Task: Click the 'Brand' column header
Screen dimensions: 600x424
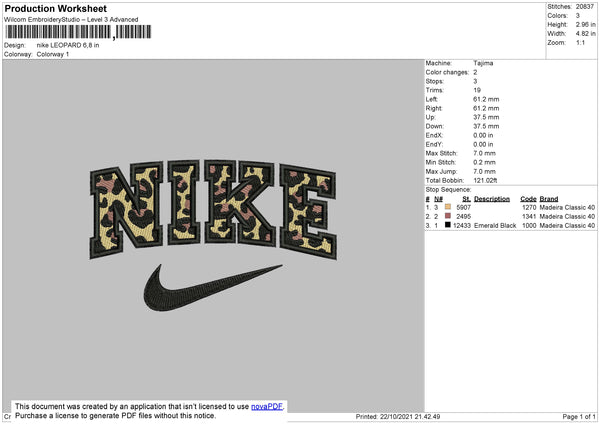Action: point(549,199)
